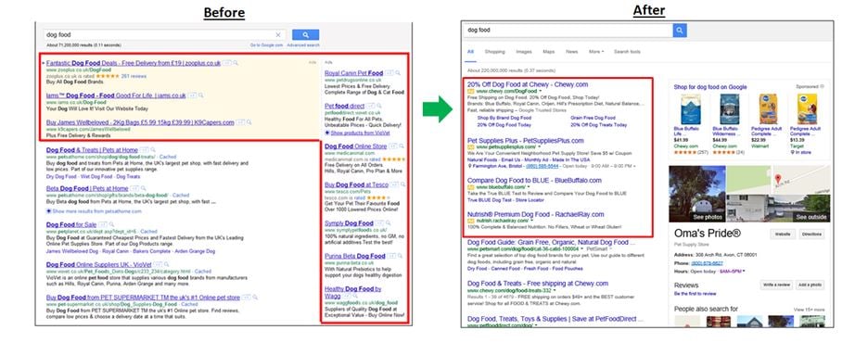This screenshot has height=355, width=868.
Task: Open 'Pet food direct' sidebar ad
Action: (344, 106)
